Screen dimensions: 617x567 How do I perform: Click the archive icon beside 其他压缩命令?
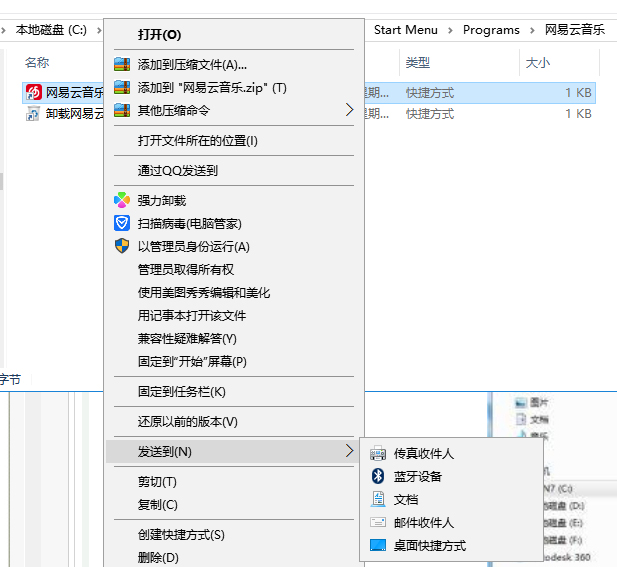pyautogui.click(x=122, y=110)
